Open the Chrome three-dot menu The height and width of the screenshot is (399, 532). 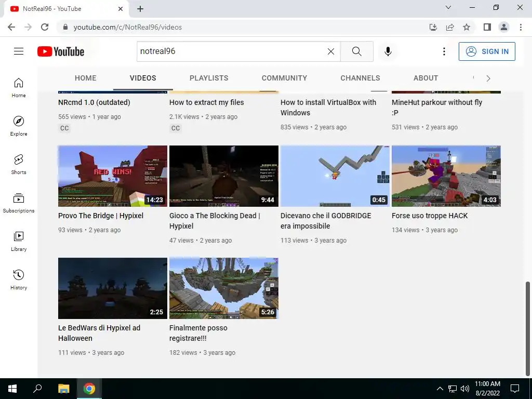(521, 27)
